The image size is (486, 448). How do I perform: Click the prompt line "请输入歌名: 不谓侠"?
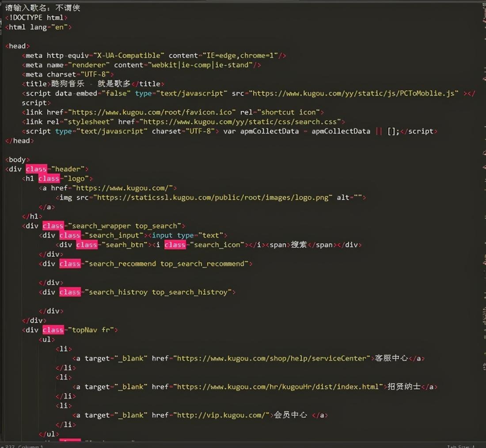pos(43,8)
